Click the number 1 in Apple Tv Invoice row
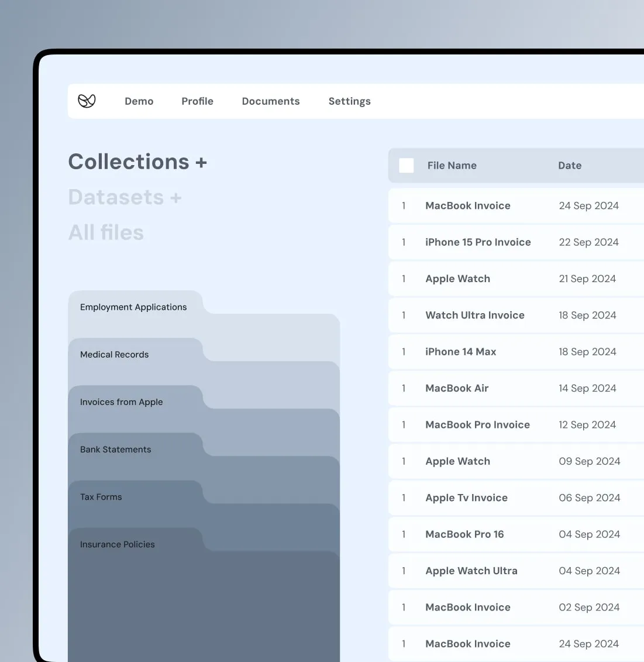644x662 pixels. [x=404, y=498]
